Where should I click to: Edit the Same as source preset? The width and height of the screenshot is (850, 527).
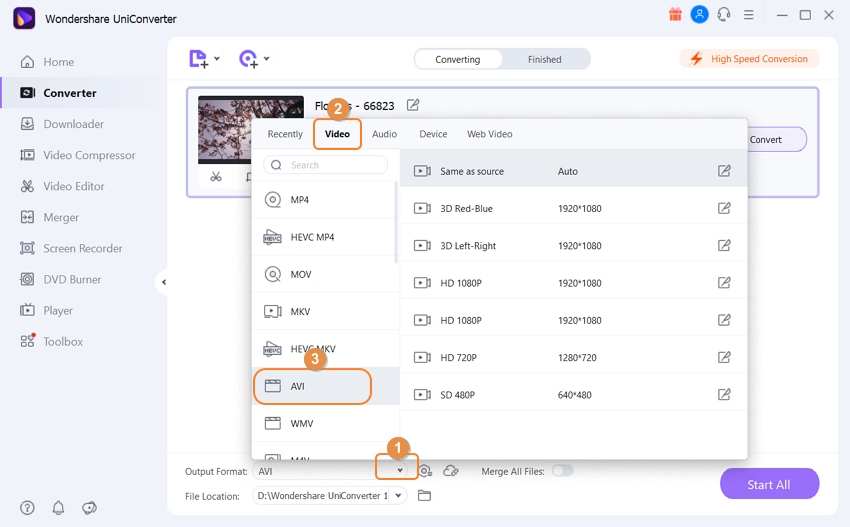point(724,171)
